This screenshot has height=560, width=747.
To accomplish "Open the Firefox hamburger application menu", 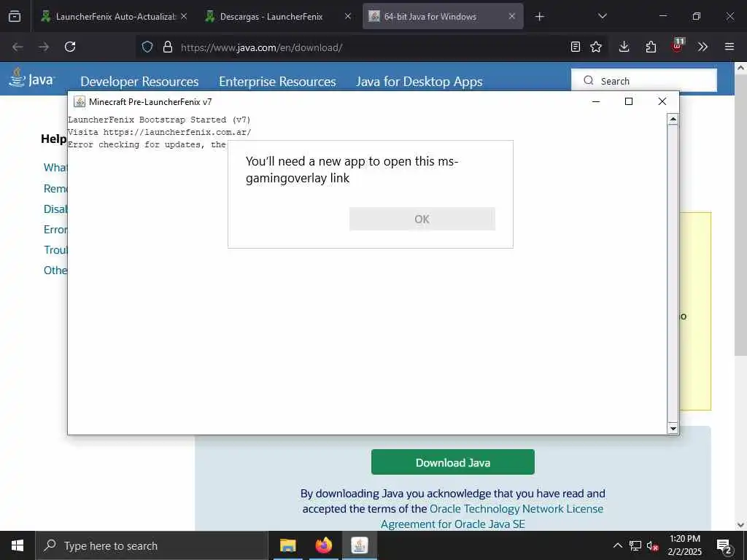I will [x=729, y=47].
